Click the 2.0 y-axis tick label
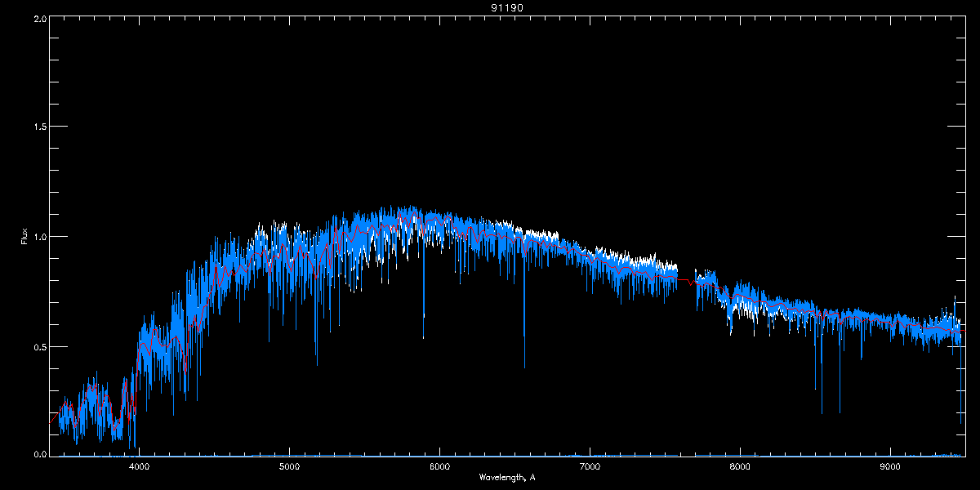980x490 pixels. point(38,18)
